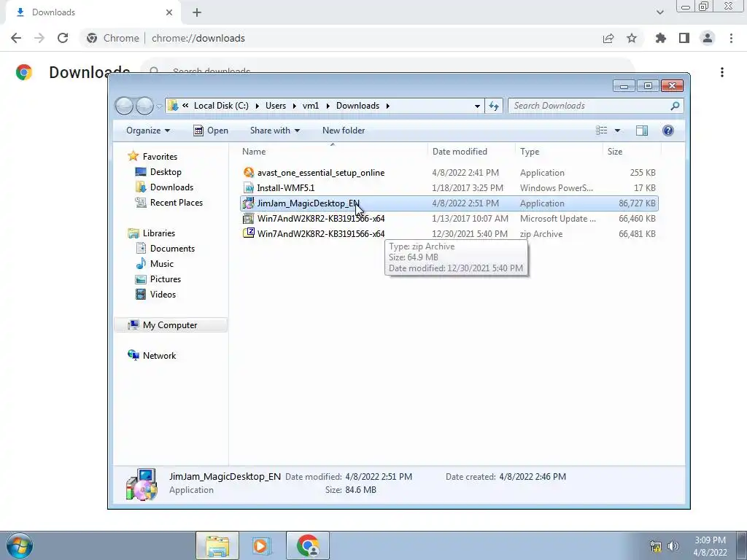Screen dimensions: 747x560
Task: Click the change view icon
Action: pos(602,131)
